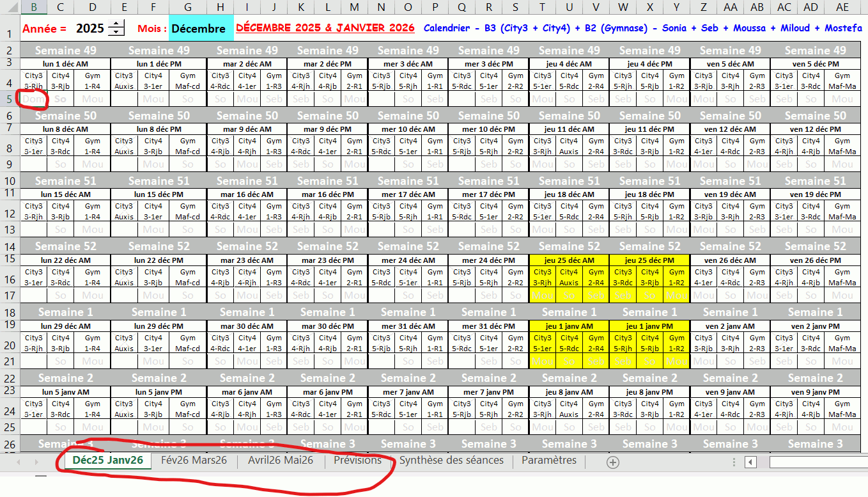
Task: Select row 13 header
Action: point(10,230)
